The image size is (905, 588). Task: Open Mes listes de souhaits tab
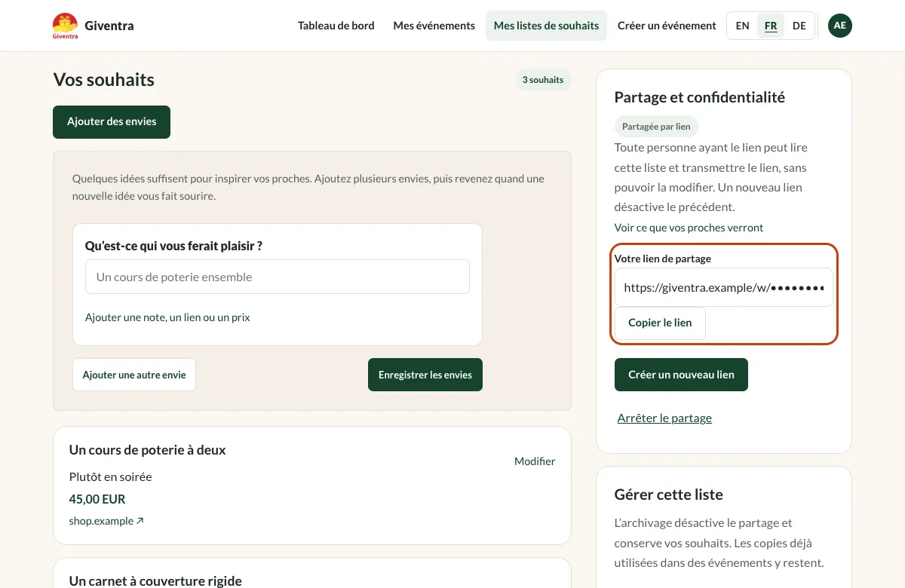[x=546, y=26]
